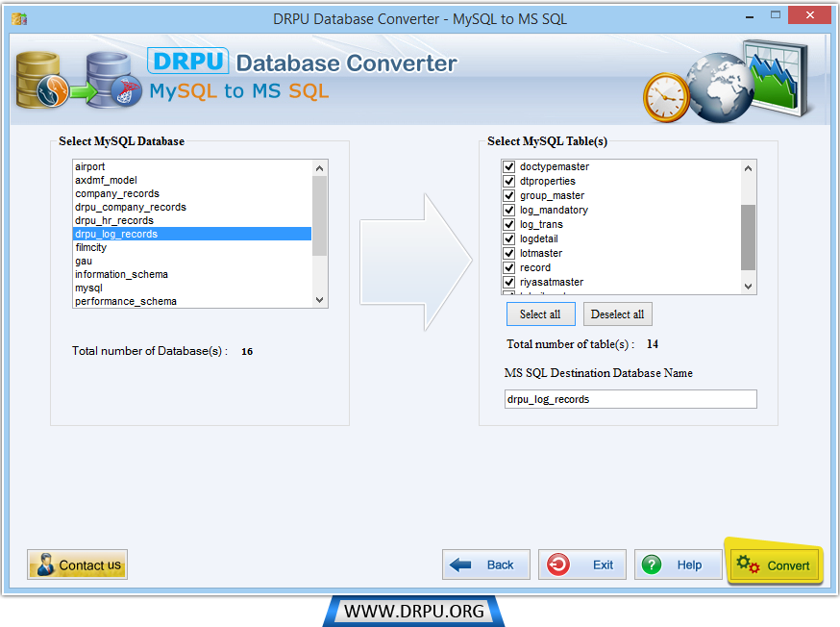Click the red Exit circle icon
Screen dimensions: 840x627
click(557, 564)
